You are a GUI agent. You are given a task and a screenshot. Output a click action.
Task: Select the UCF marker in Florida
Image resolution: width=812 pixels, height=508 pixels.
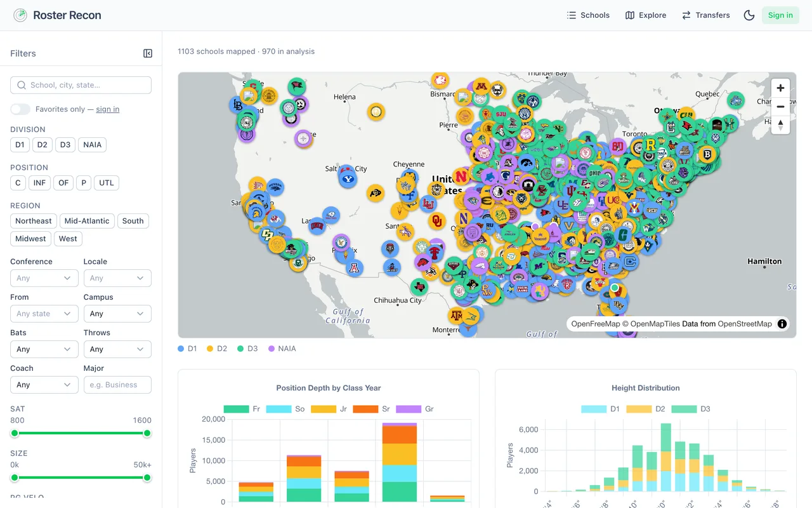[x=619, y=305]
